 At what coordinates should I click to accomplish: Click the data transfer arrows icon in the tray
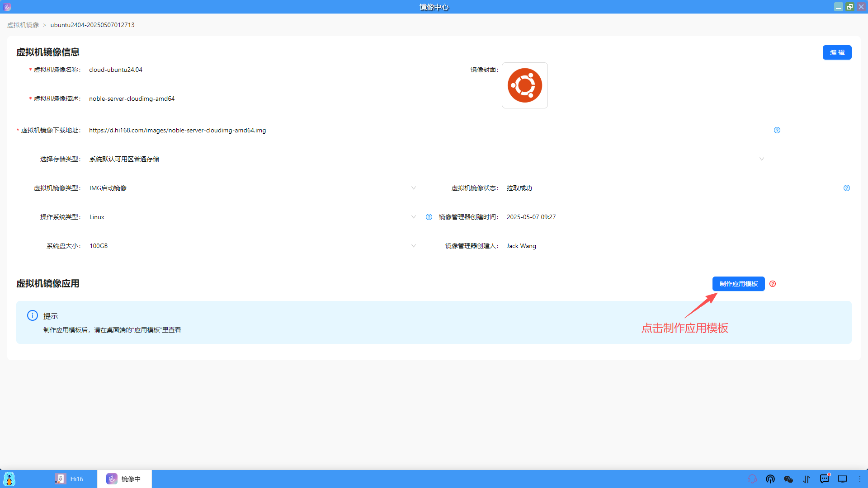[807, 479]
